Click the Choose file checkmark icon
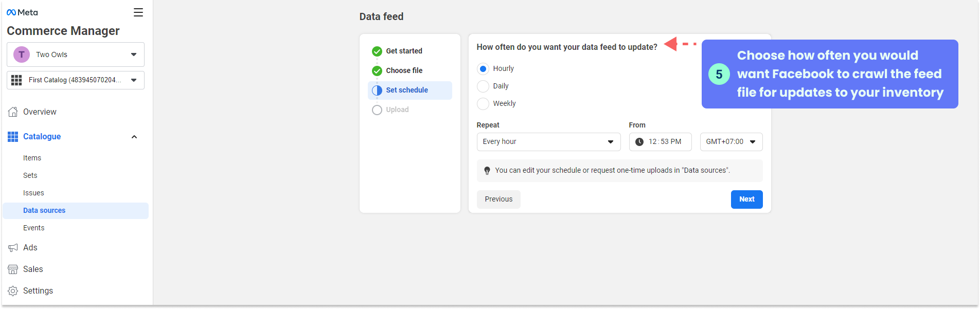980x309 pixels. click(377, 71)
